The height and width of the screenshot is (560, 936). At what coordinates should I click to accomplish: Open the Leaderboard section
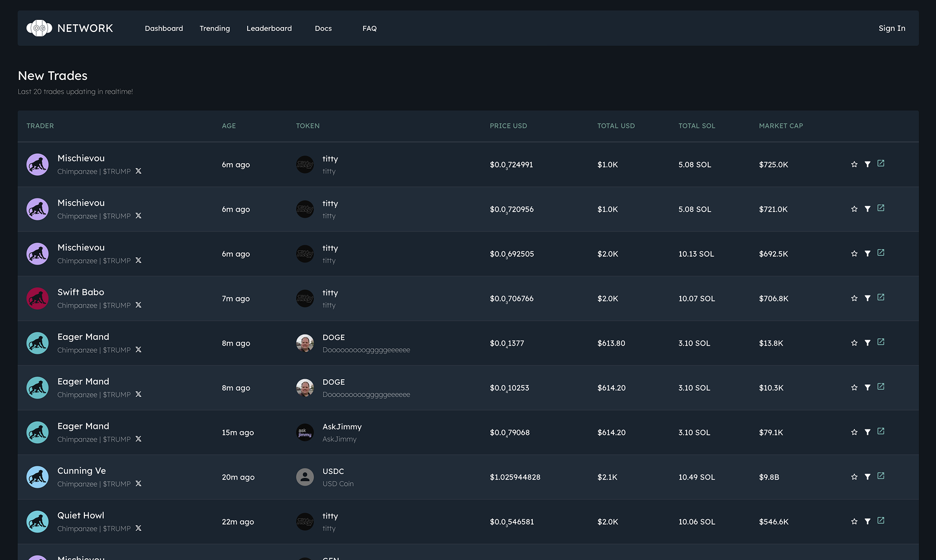tap(269, 28)
